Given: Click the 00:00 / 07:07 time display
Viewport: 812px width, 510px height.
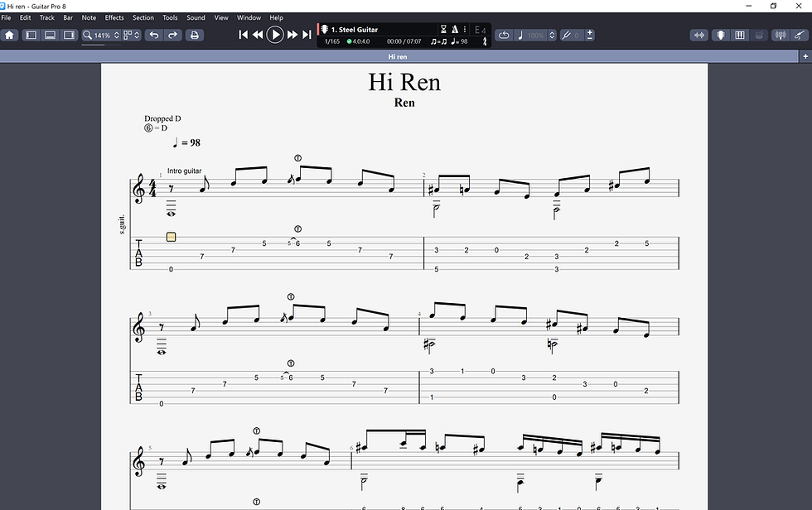Looking at the screenshot, I should tap(404, 41).
